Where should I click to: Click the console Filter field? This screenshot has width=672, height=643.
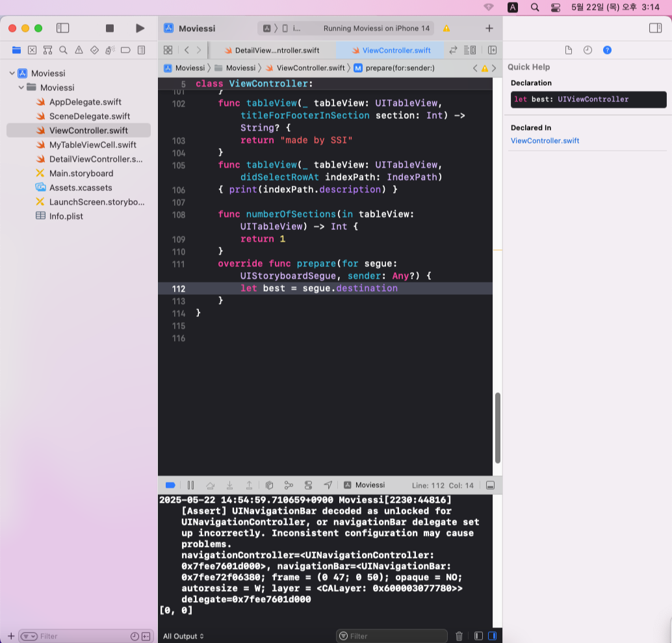(392, 636)
